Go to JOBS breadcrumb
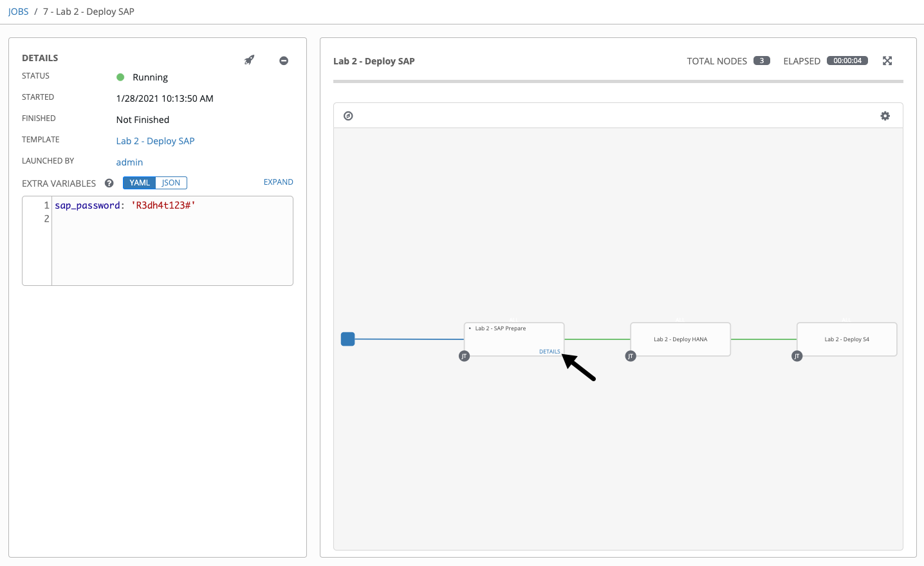The width and height of the screenshot is (924, 566). click(x=19, y=12)
